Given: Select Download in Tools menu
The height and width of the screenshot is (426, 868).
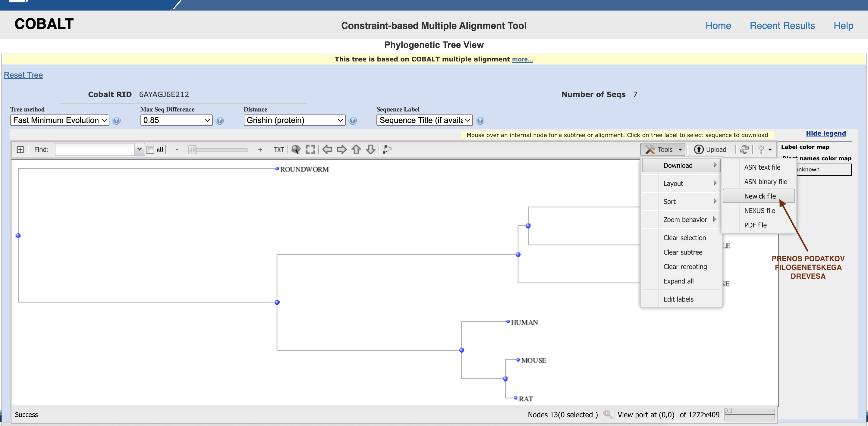Looking at the screenshot, I should tap(681, 165).
